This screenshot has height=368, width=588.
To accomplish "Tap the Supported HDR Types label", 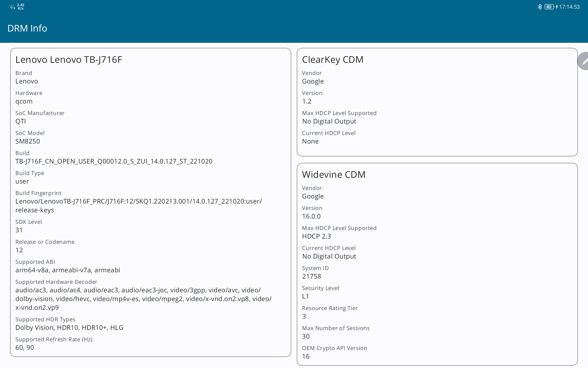I will click(x=45, y=319).
